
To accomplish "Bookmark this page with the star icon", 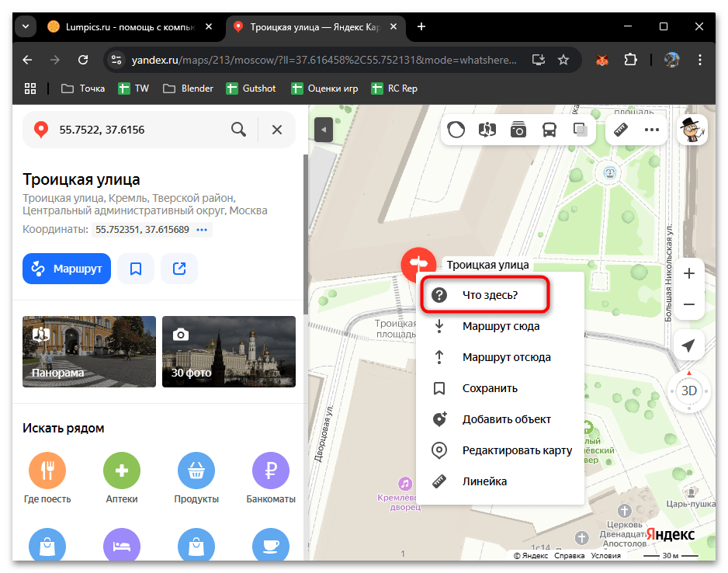I will tap(563, 60).
